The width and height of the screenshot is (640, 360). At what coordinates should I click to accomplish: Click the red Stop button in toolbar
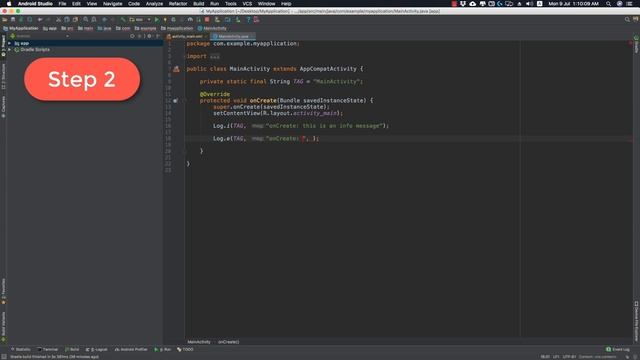pyautogui.click(x=207, y=20)
